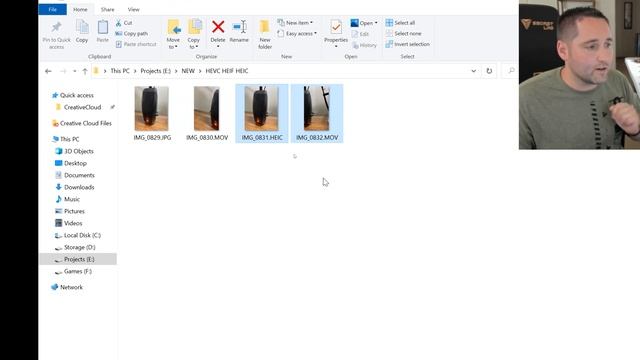640x360 pixels.
Task: Go back with the Back arrow
Action: (48, 71)
